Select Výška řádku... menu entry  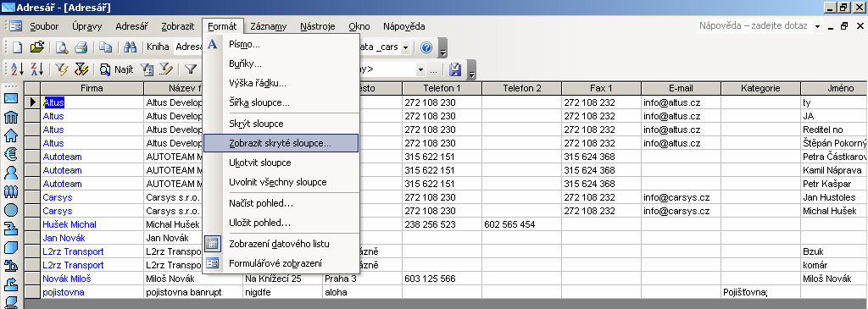coord(281,84)
